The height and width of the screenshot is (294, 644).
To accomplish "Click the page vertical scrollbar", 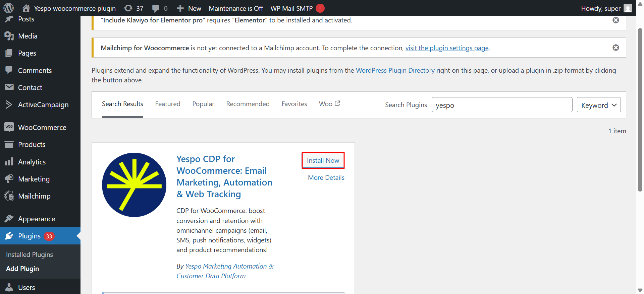I will point(640,111).
